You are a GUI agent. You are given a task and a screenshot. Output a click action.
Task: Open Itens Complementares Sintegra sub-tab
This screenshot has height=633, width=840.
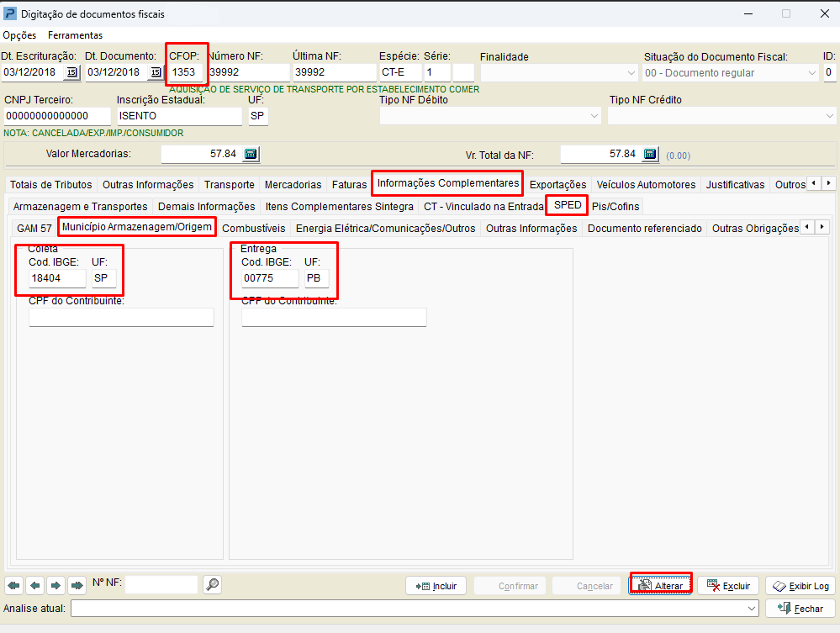340,207
